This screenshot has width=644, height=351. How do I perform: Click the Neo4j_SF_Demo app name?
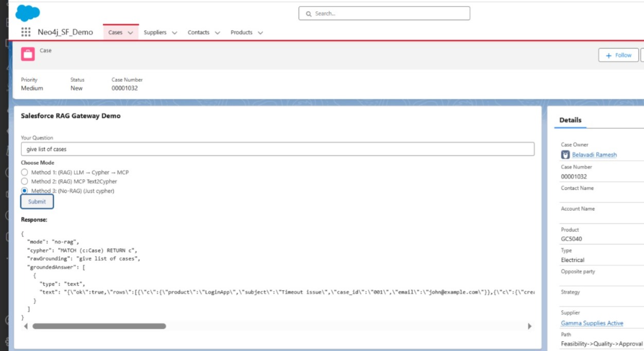tap(65, 32)
